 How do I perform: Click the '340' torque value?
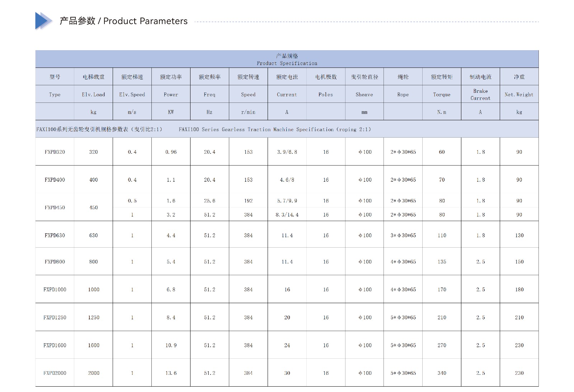coord(442,373)
